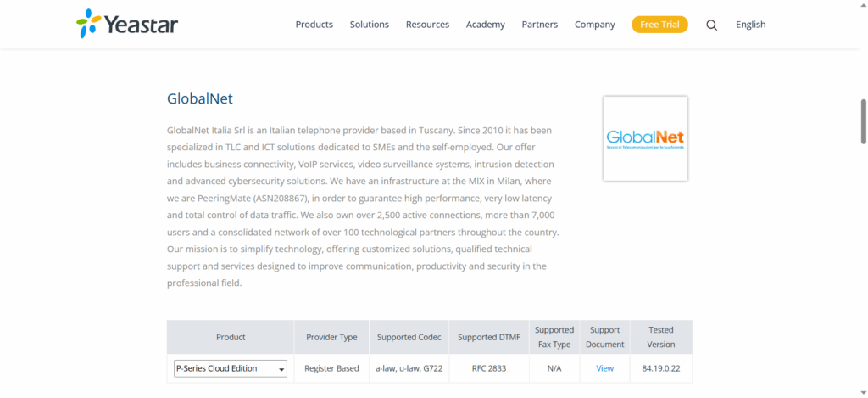Click the Yeastar logo
Screen dimensions: 868x398
(127, 24)
